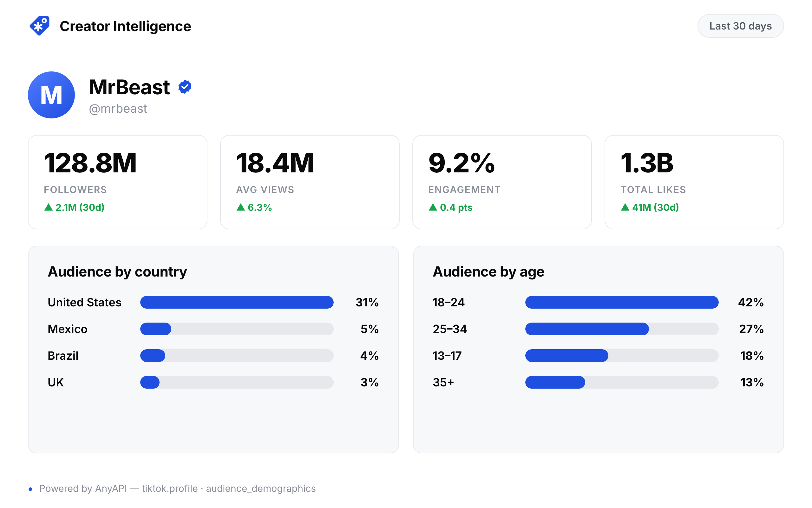Click the AVG VIEWS label
812x508 pixels.
point(265,190)
